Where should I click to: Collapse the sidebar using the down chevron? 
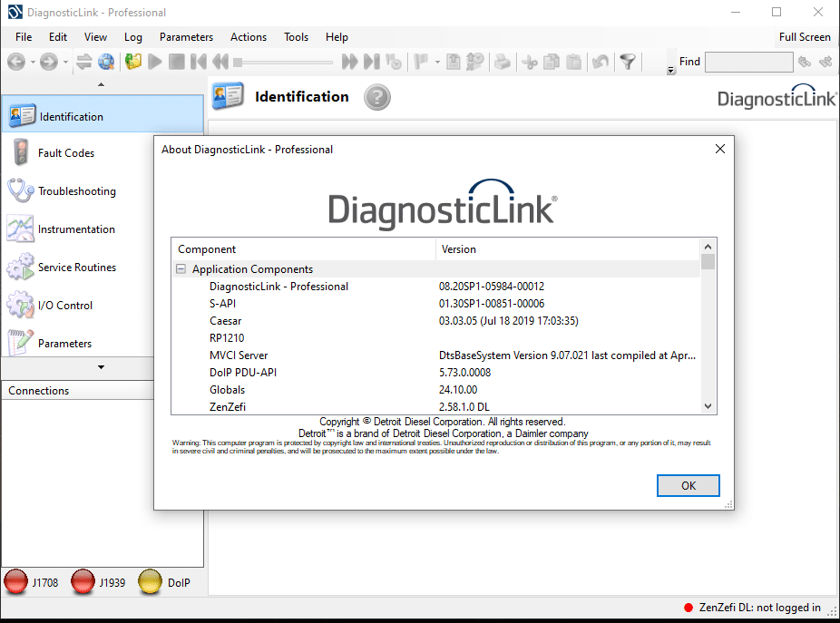(101, 368)
